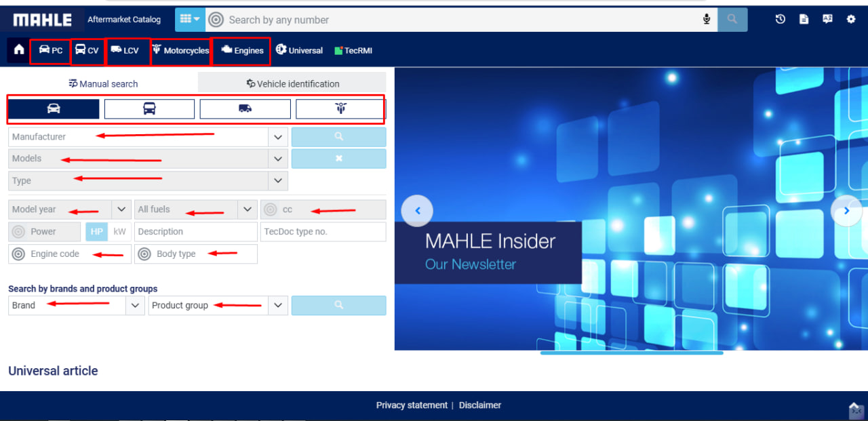Switch to the Manual search tab
This screenshot has width=868, height=421.
(103, 83)
